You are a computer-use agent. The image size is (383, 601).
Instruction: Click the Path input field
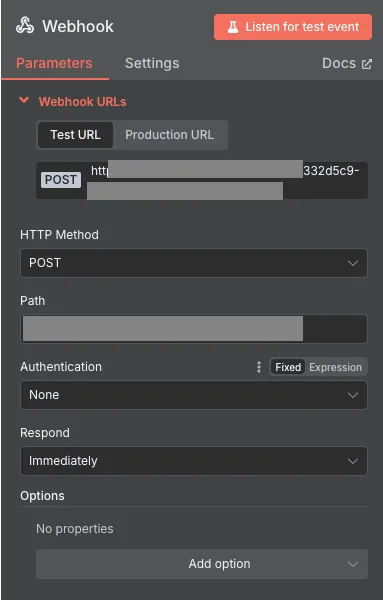pos(194,329)
